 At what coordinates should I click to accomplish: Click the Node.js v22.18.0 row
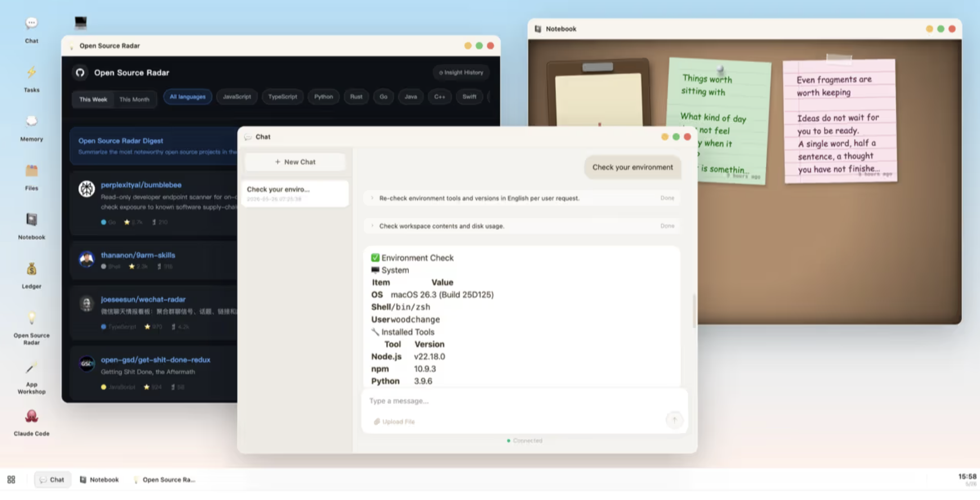click(x=408, y=357)
